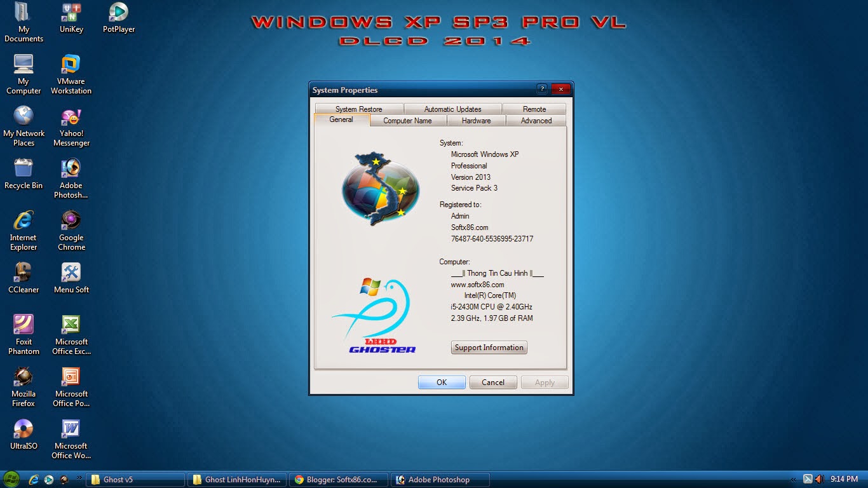Click the "www.softx86.com" text

[x=477, y=285]
